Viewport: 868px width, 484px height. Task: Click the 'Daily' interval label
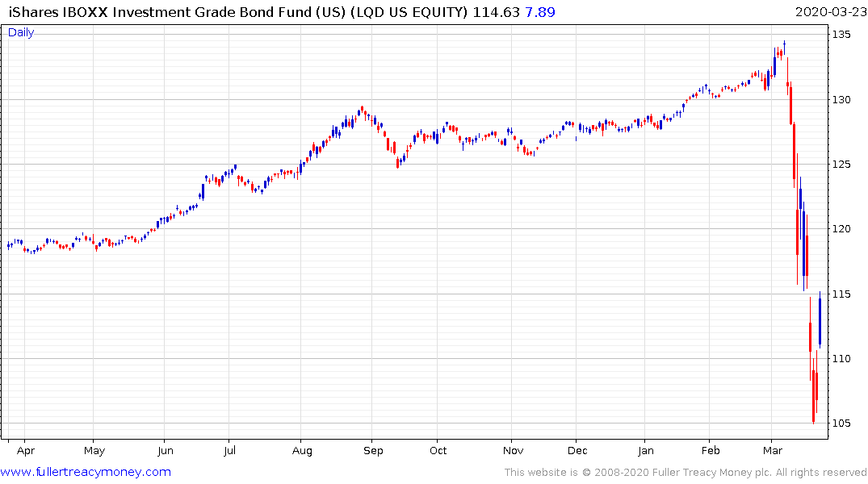tap(21, 32)
